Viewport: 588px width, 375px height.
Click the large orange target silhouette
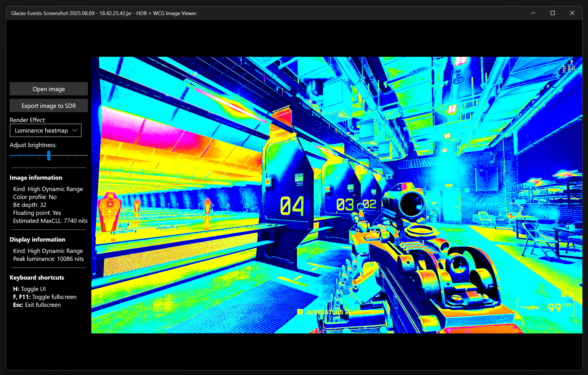click(109, 211)
